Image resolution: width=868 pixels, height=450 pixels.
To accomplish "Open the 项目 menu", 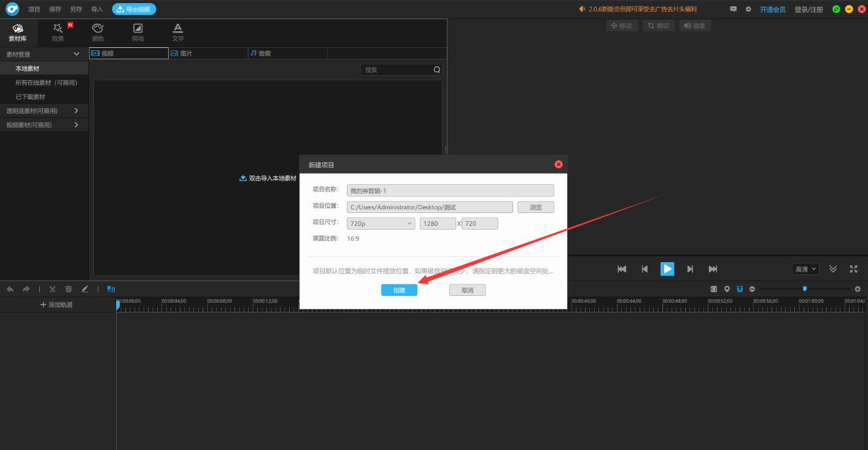I will 34,9.
